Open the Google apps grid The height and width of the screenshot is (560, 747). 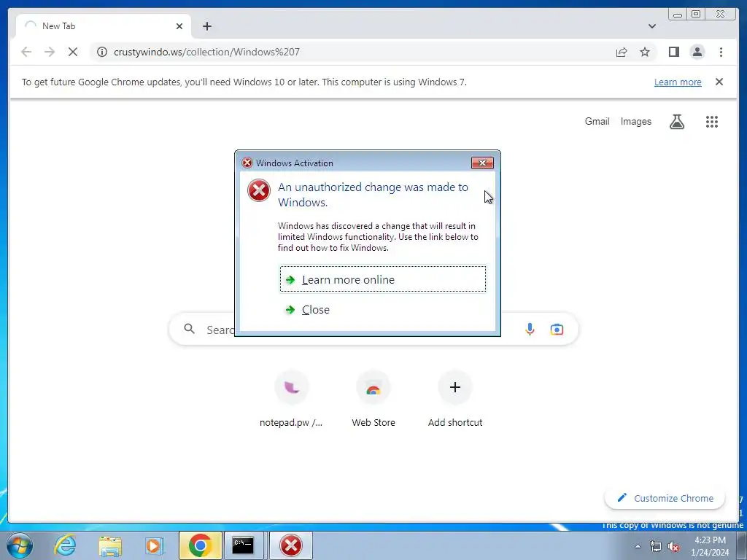(x=711, y=122)
